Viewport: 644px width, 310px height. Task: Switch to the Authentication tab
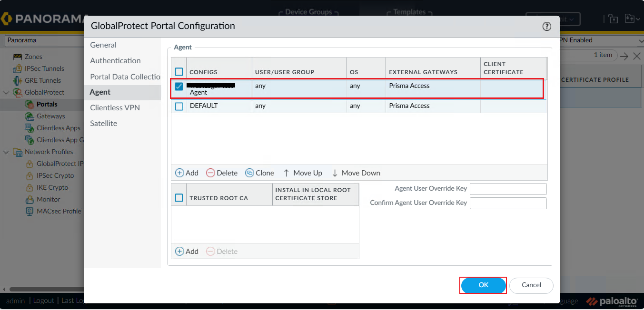(x=115, y=61)
